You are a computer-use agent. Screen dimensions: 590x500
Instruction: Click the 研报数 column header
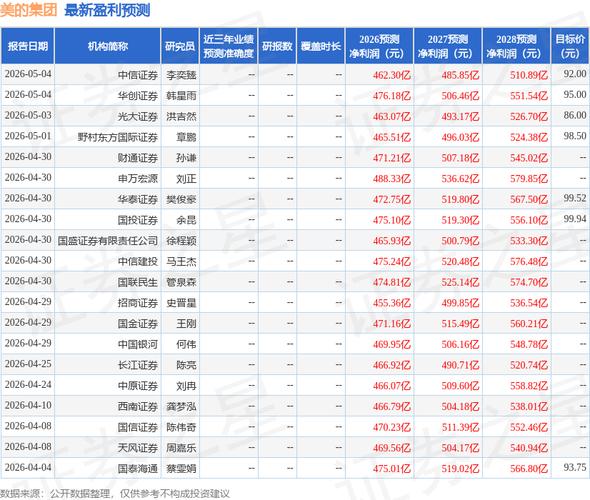coord(277,46)
